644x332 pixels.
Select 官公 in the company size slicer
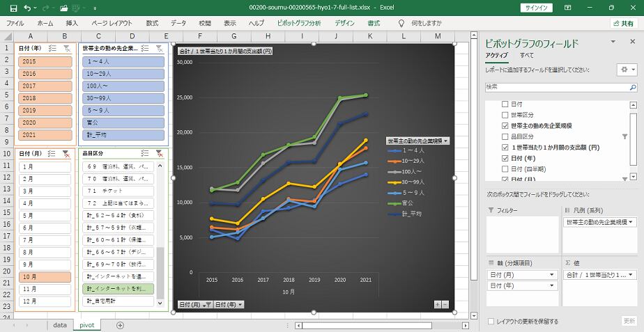coord(123,122)
